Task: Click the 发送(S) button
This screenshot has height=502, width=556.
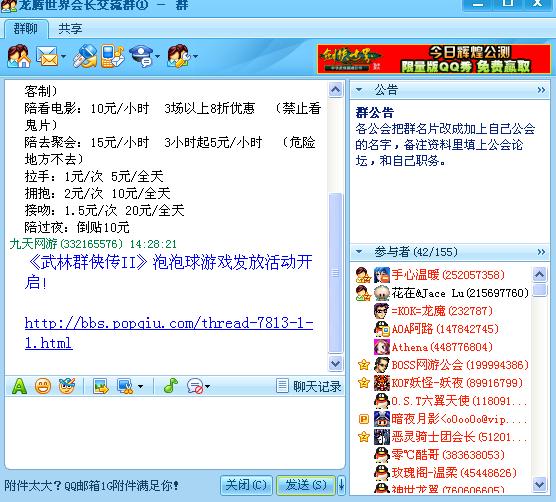Action: (306, 485)
